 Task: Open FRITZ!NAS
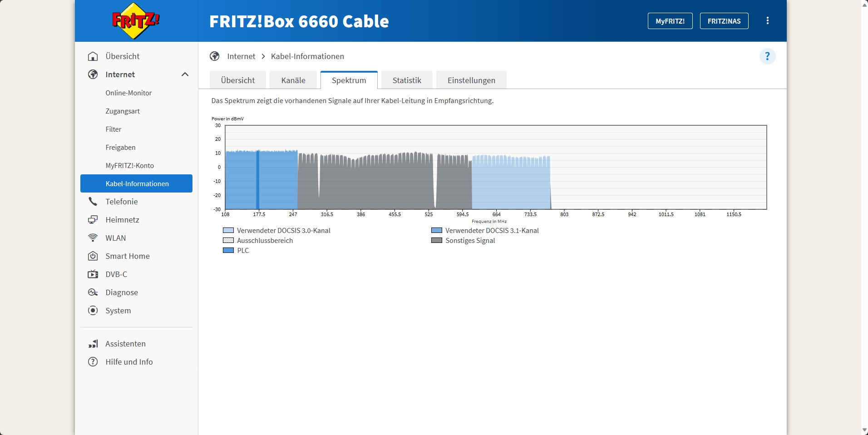click(x=724, y=21)
